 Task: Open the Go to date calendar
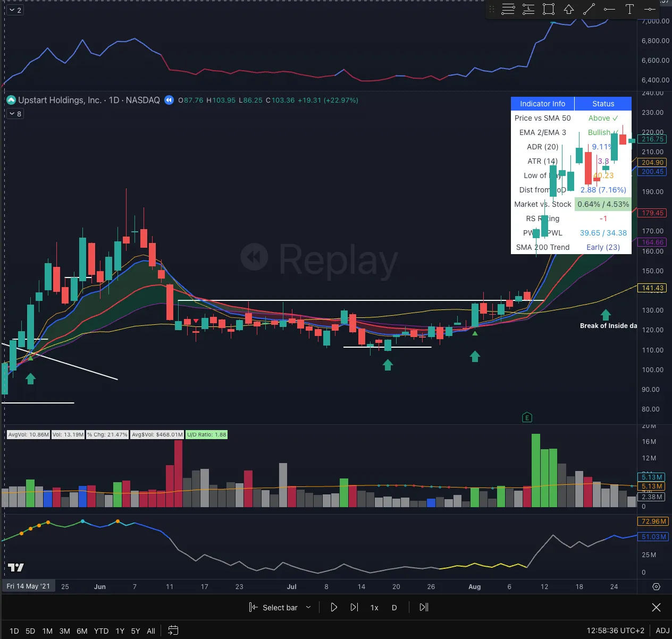tap(173, 630)
